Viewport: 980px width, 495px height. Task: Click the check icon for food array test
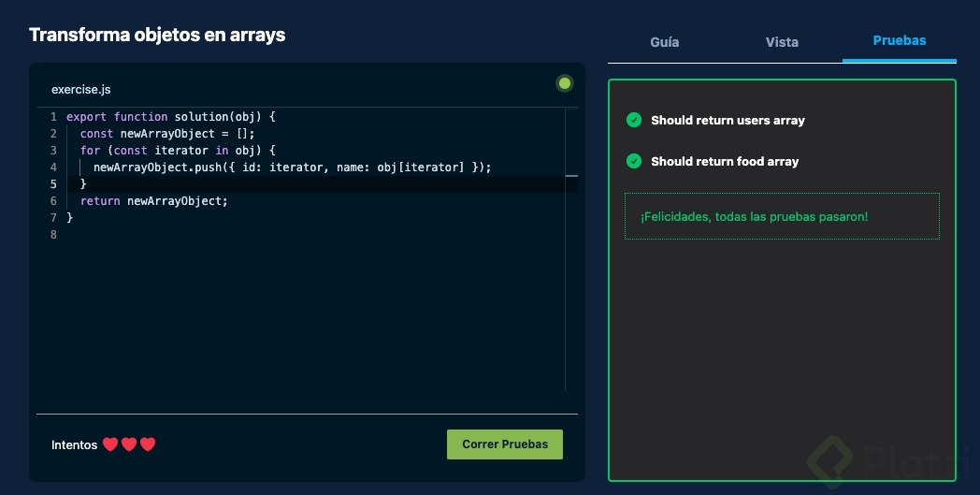(x=634, y=161)
